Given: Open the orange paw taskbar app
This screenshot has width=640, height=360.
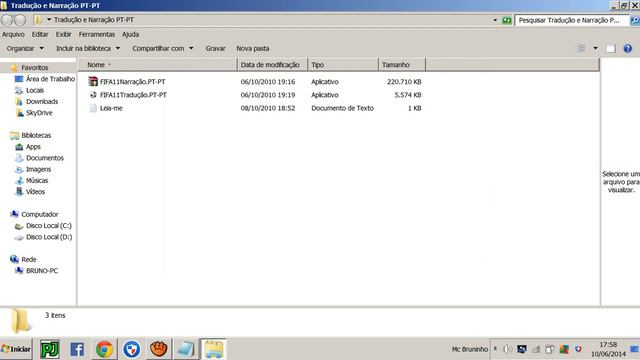Looking at the screenshot, I should coord(158,349).
